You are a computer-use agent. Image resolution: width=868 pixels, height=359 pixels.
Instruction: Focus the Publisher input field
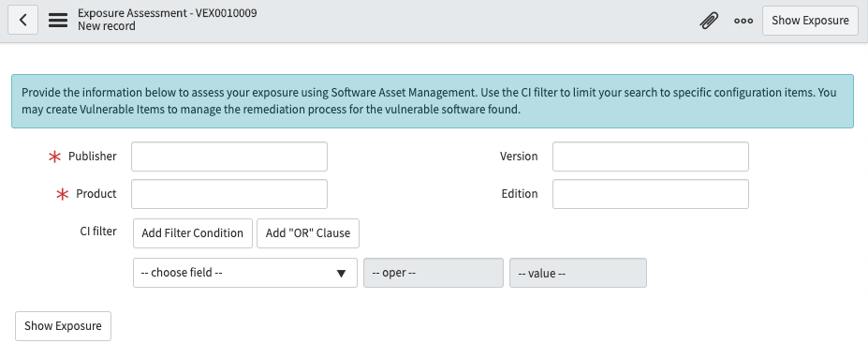[229, 157]
